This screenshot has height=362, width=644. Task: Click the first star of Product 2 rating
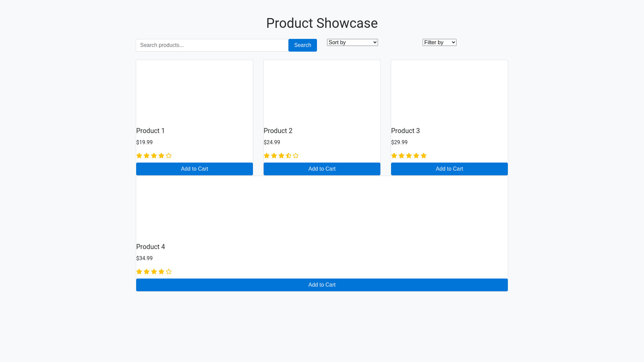pos(267,156)
